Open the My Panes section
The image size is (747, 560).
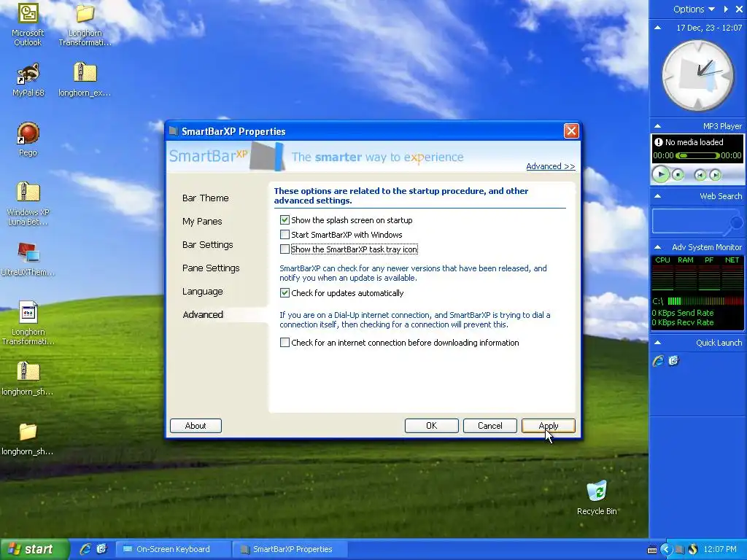click(x=202, y=222)
